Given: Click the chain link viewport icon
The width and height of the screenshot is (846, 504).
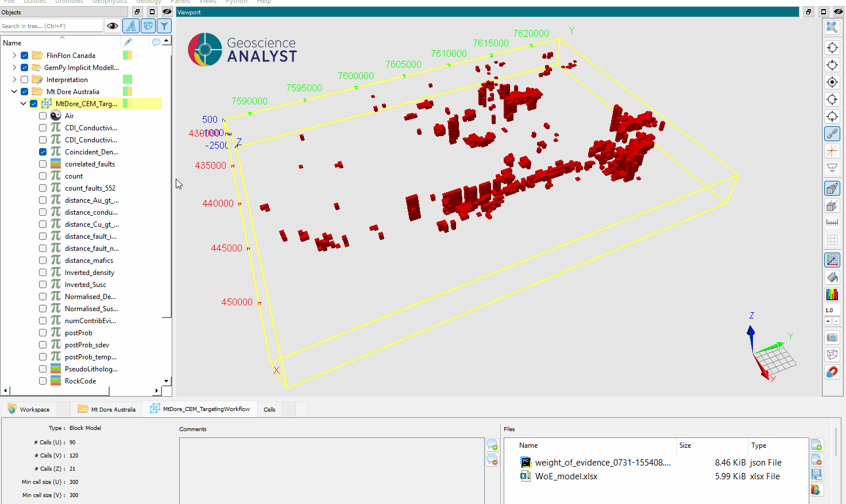Looking at the screenshot, I should (832, 134).
